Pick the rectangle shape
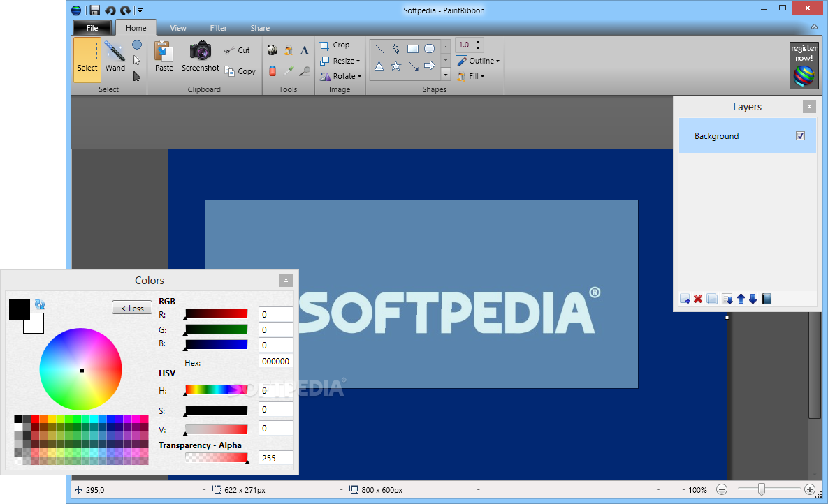Image resolution: width=828 pixels, height=504 pixels. coord(413,49)
